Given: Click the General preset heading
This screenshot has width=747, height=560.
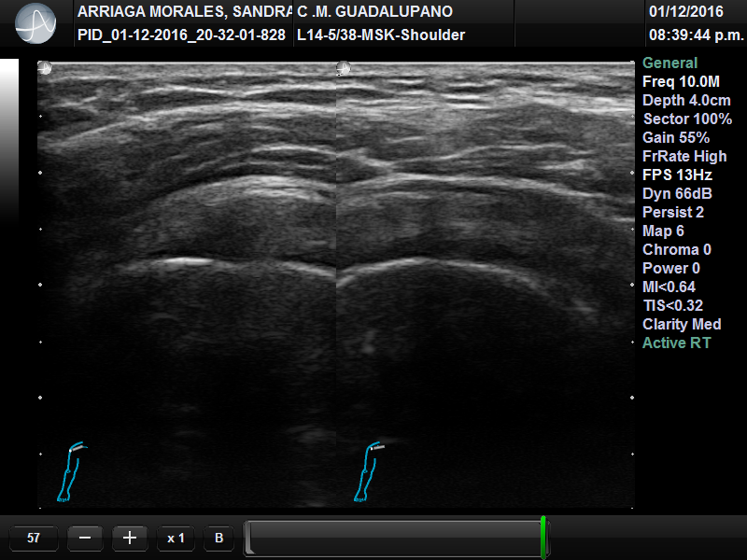Looking at the screenshot, I should pyautogui.click(x=669, y=63).
